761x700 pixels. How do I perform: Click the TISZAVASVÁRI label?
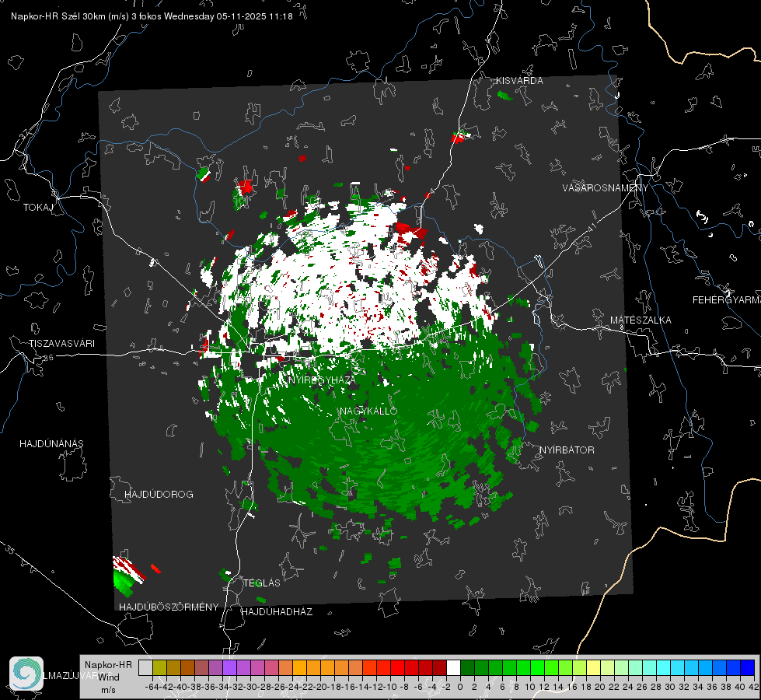(62, 344)
